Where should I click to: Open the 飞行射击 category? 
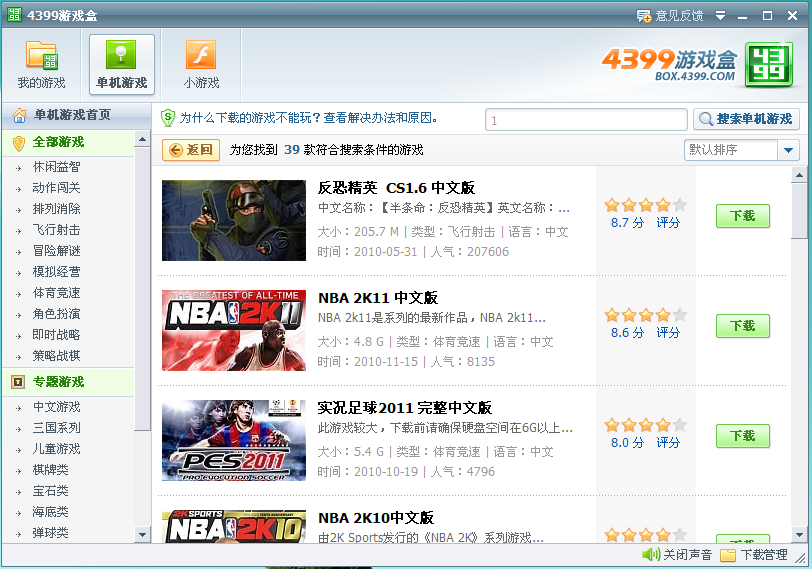56,229
